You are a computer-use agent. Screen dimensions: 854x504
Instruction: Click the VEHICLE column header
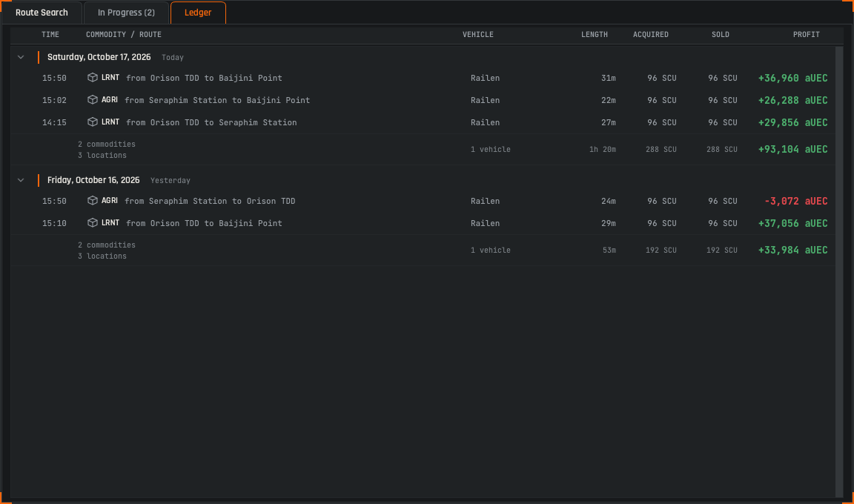tap(478, 34)
